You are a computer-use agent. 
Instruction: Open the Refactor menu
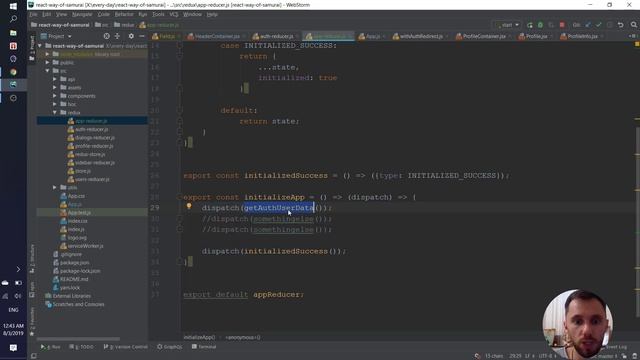point(124,14)
